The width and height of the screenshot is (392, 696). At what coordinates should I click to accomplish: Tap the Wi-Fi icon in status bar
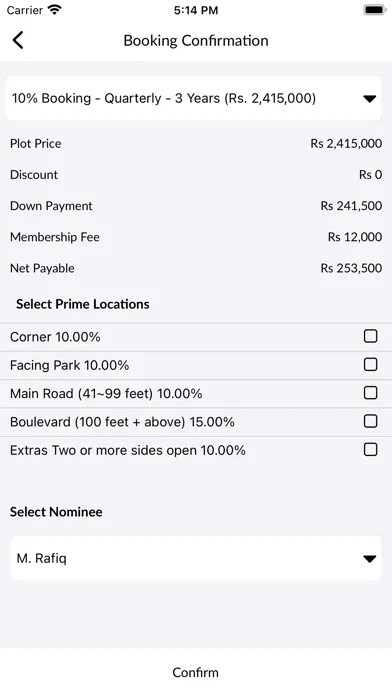pos(55,10)
